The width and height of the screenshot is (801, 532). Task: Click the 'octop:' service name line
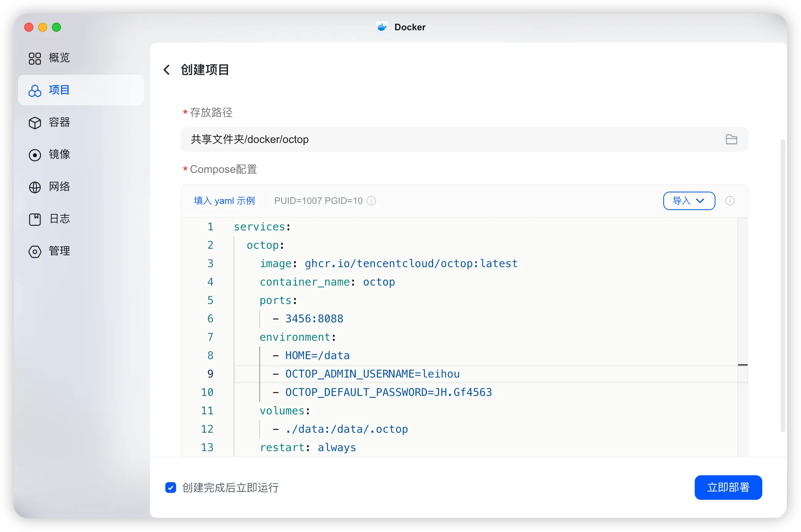tap(265, 245)
